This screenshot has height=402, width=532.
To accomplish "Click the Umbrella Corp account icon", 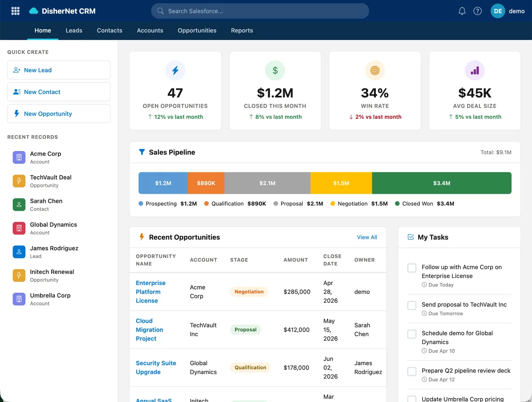I will click(x=19, y=299).
